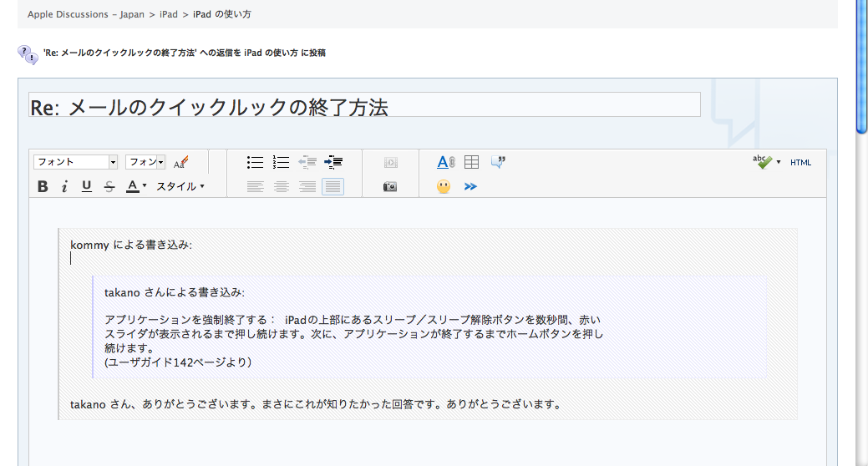Image resolution: width=868 pixels, height=466 pixels.
Task: Toggle italic formatting
Action: pyautogui.click(x=64, y=186)
